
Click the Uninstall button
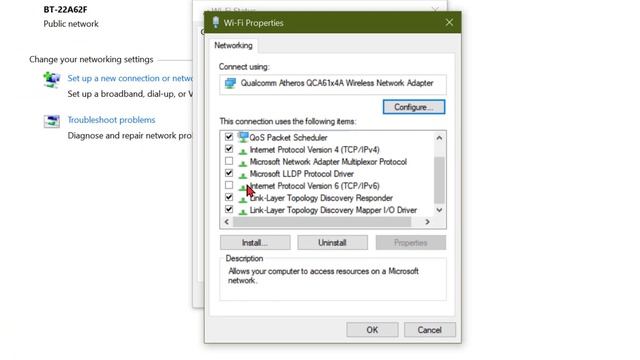click(332, 242)
